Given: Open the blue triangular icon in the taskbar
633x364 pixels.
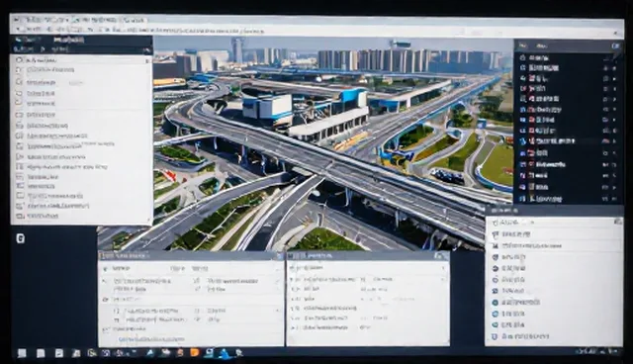Looking at the screenshot, I should point(225,353).
